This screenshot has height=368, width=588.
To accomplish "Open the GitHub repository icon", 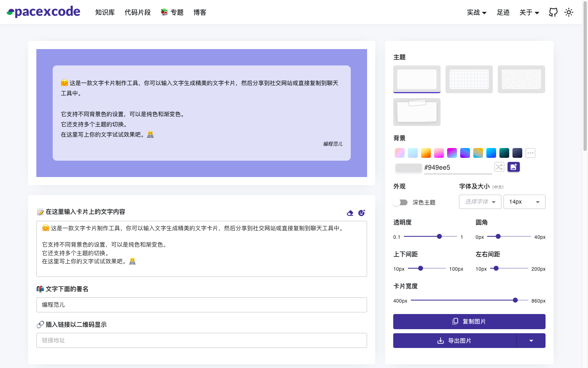I will pos(553,12).
